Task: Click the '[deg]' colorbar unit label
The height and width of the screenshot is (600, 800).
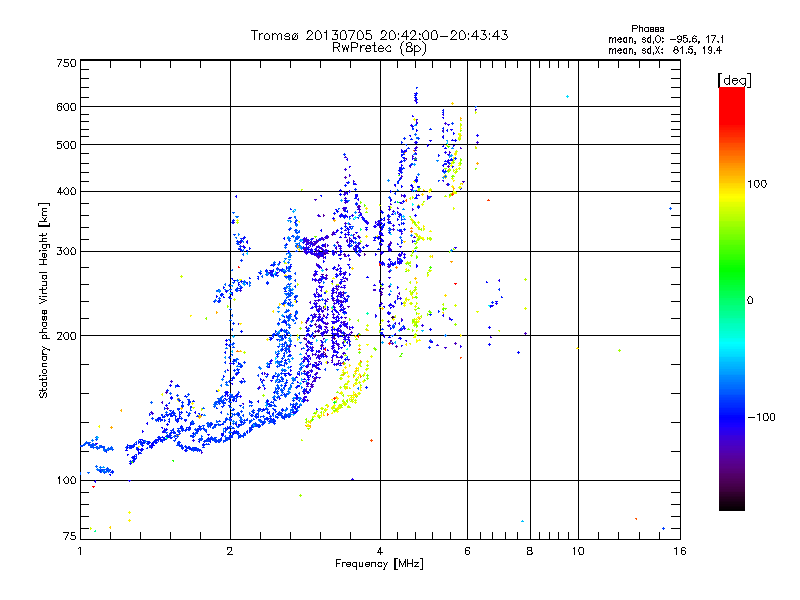Action: [x=734, y=80]
